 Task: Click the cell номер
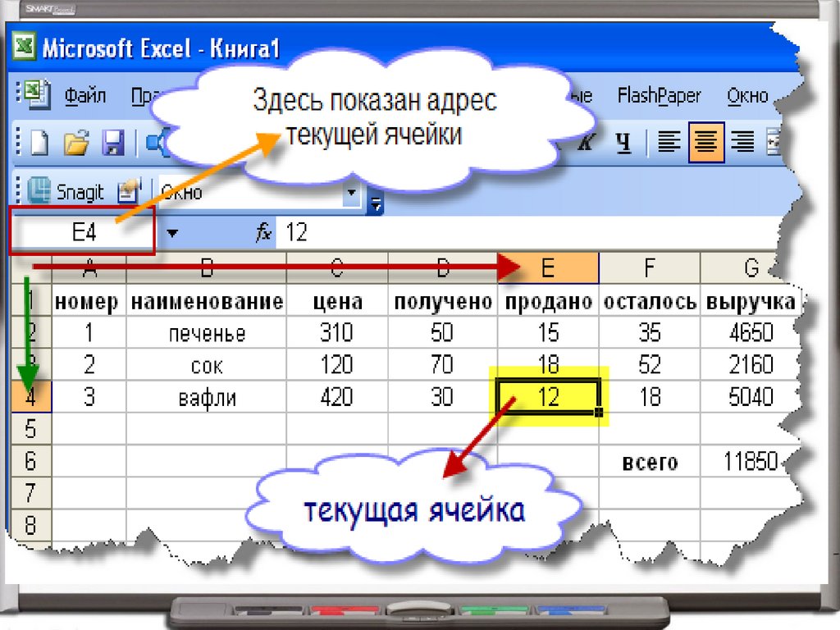[x=89, y=302]
